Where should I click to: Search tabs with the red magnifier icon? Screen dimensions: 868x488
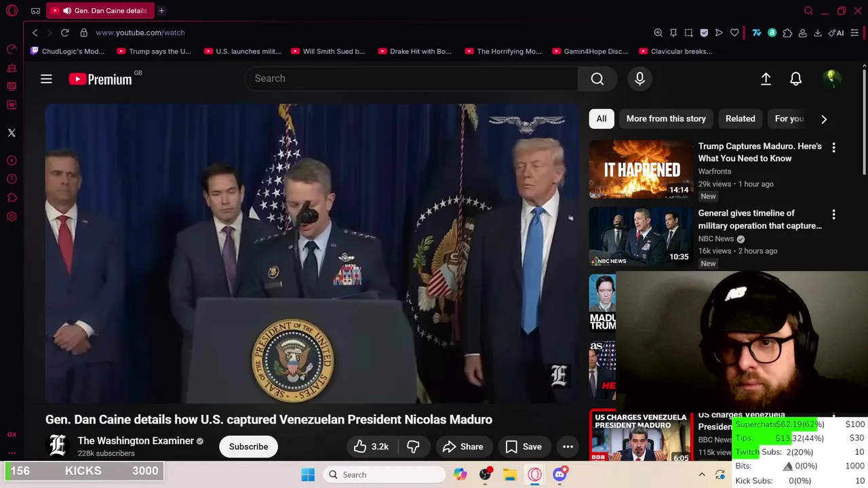point(808,11)
